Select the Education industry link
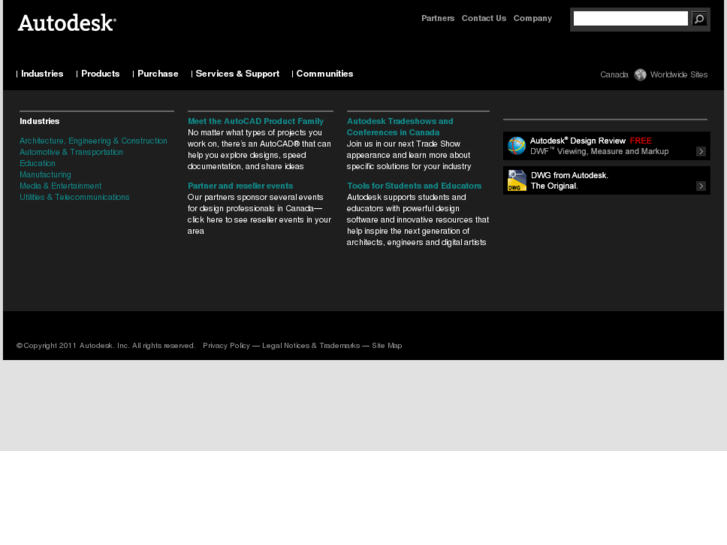This screenshot has height=545, width=727. [x=37, y=163]
